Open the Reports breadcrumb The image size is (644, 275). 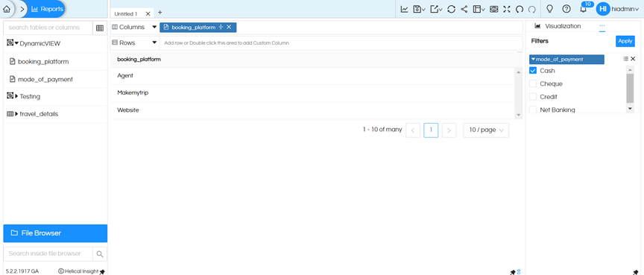47,9
